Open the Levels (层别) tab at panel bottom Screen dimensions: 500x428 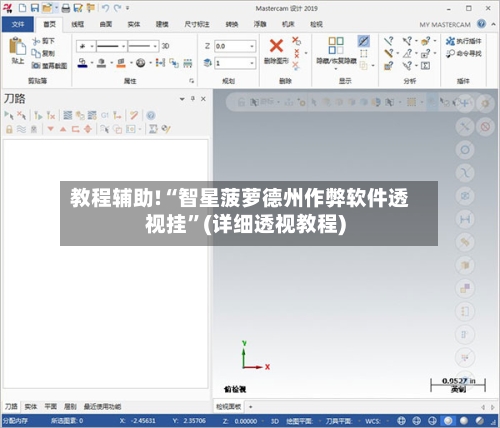pyautogui.click(x=70, y=406)
